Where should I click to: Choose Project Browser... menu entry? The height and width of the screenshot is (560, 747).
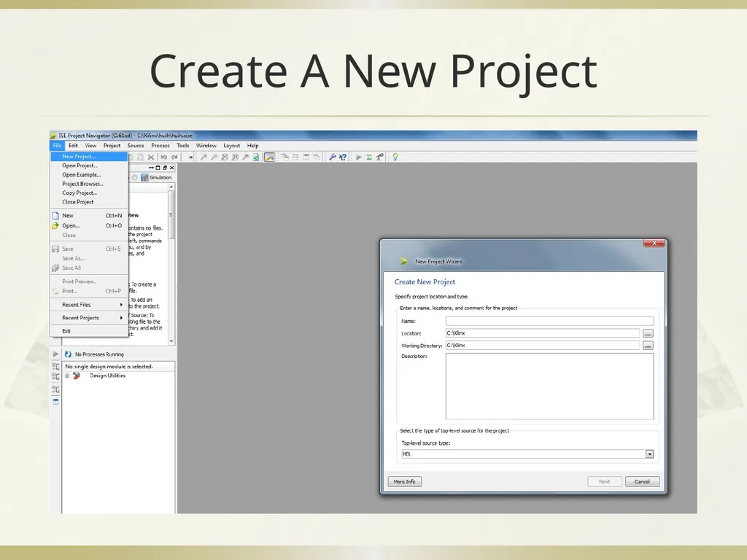[x=89, y=184]
